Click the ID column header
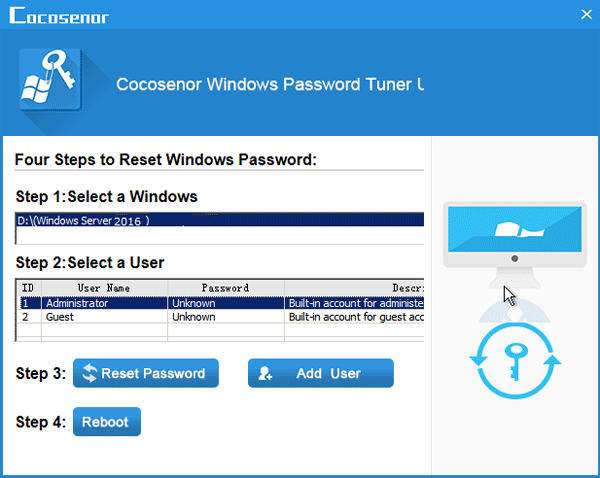 (x=28, y=288)
